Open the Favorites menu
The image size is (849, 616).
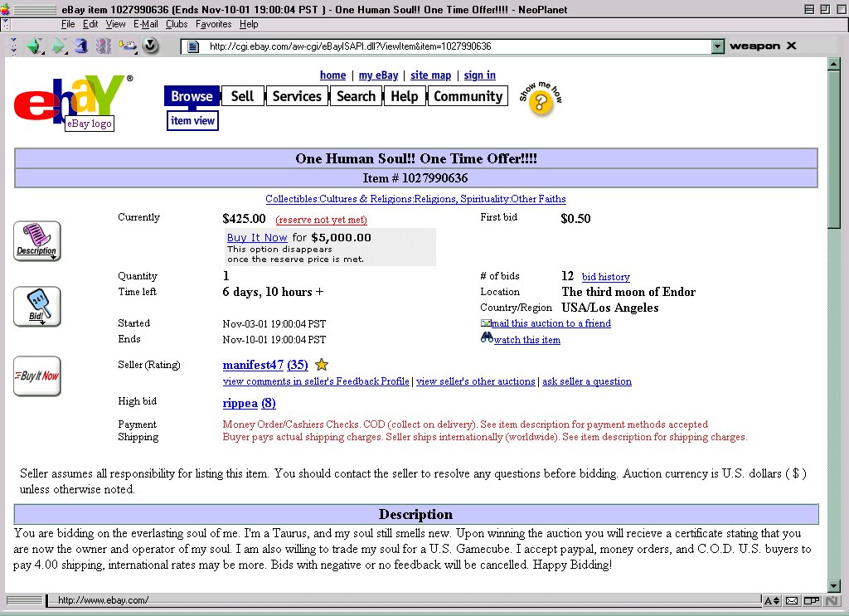[x=213, y=24]
